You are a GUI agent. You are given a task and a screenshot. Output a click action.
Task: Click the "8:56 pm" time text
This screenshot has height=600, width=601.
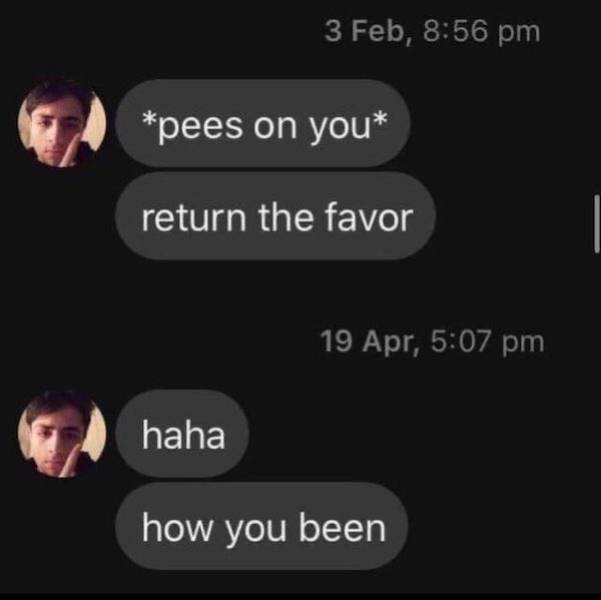(x=482, y=31)
